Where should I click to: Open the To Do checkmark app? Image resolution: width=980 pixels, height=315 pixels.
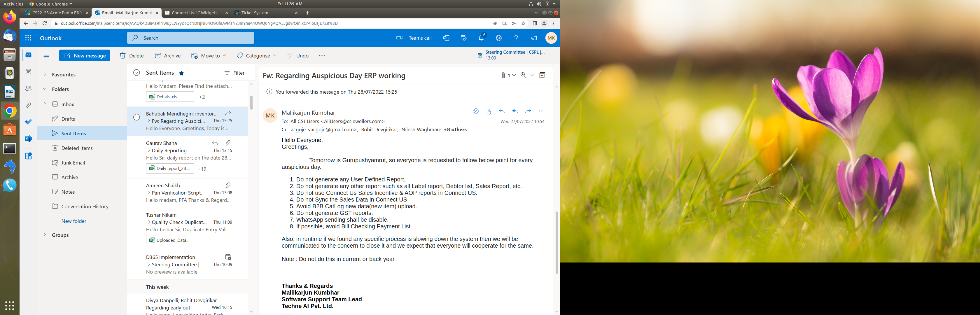click(x=29, y=122)
